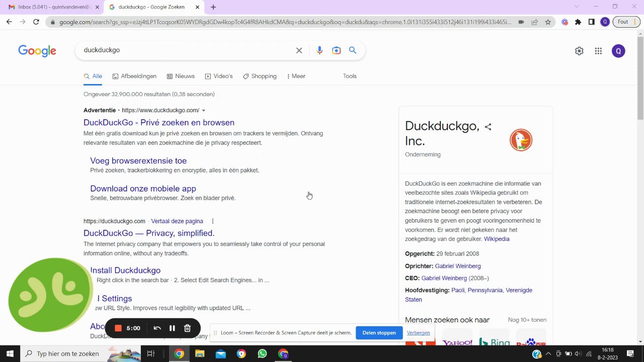Viewport: 644px width, 362px height.
Task: Open more options for duckduckgo.com result
Action: (213, 221)
